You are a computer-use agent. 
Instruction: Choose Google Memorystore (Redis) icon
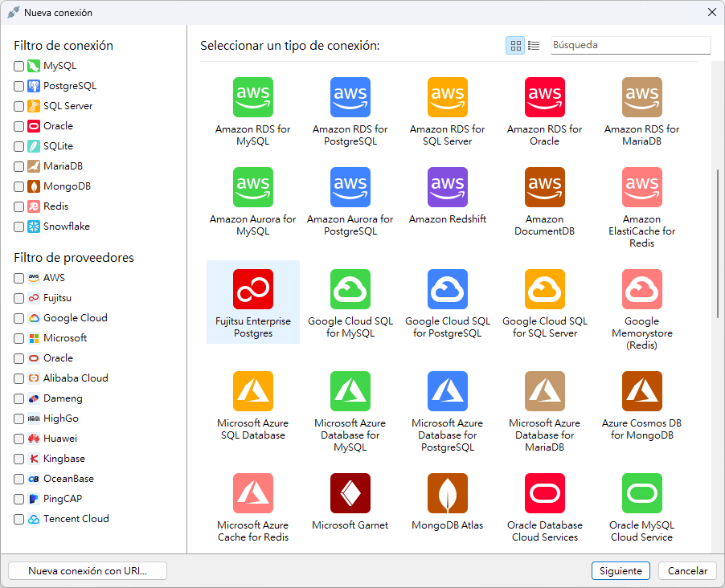tap(641, 290)
